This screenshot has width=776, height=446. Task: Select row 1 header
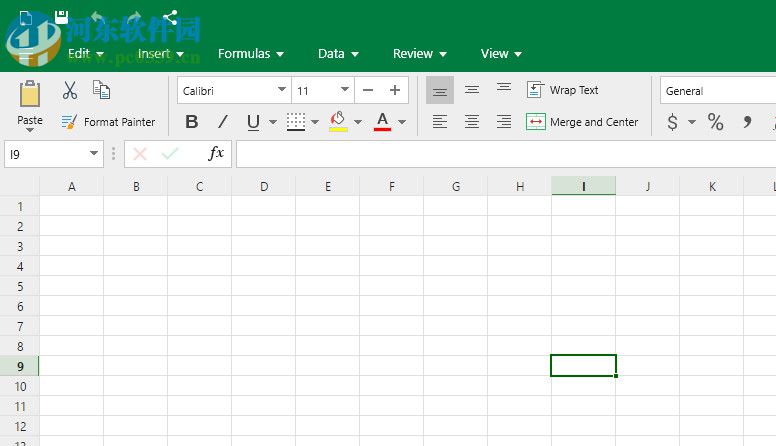pyautogui.click(x=20, y=206)
